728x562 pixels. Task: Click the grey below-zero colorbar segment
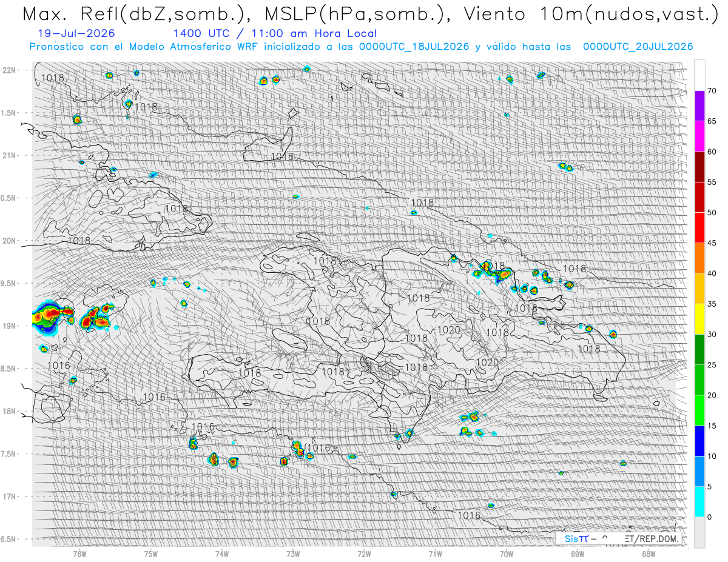click(699, 532)
